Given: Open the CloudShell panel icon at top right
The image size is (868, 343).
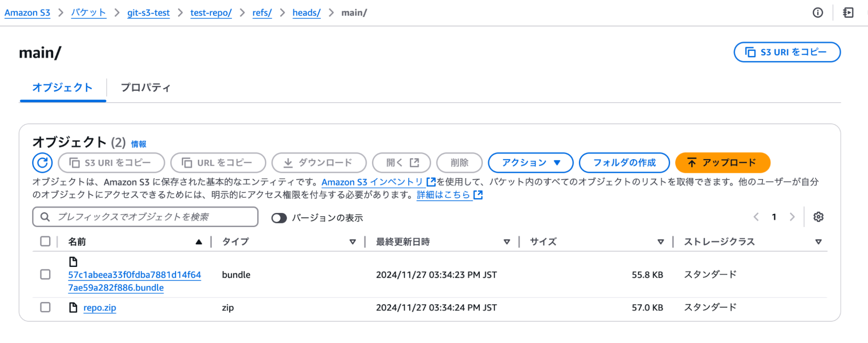Looking at the screenshot, I should (x=848, y=13).
